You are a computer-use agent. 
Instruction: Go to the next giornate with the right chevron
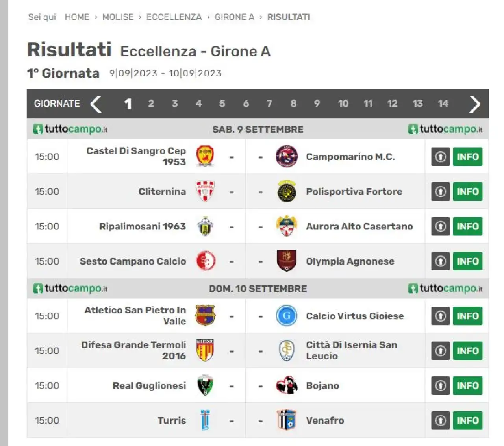tap(475, 104)
